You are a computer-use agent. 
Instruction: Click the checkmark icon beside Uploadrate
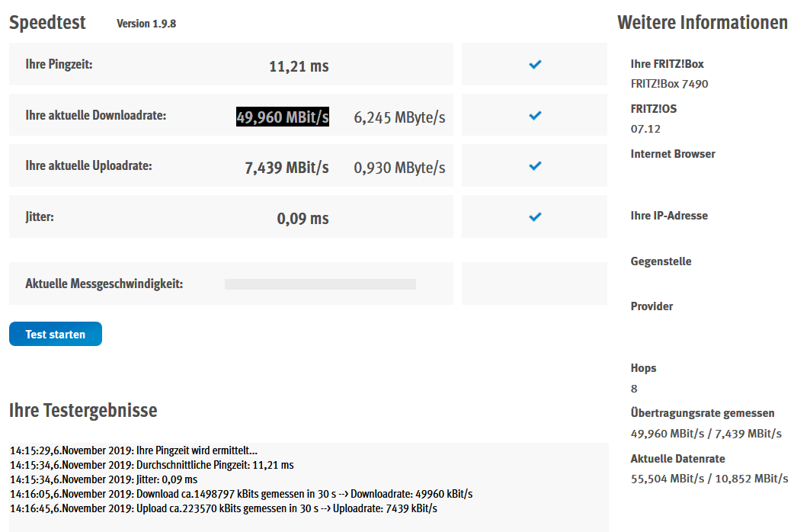(535, 165)
